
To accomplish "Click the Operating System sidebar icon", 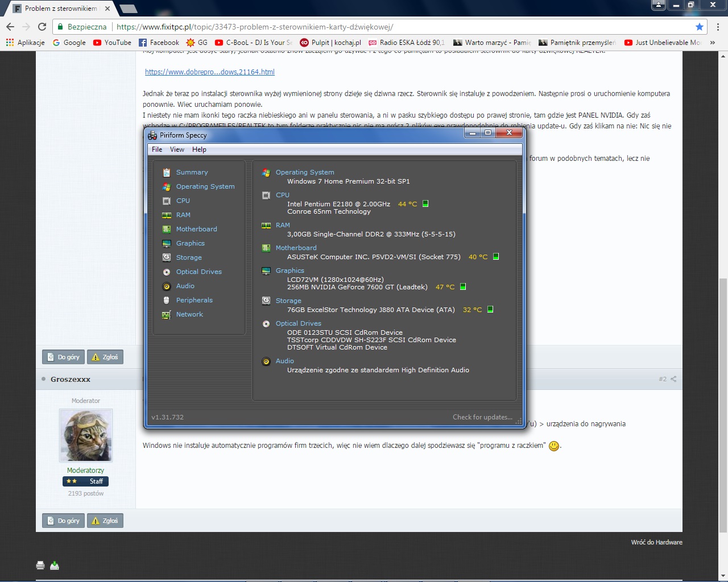I will pyautogui.click(x=167, y=186).
